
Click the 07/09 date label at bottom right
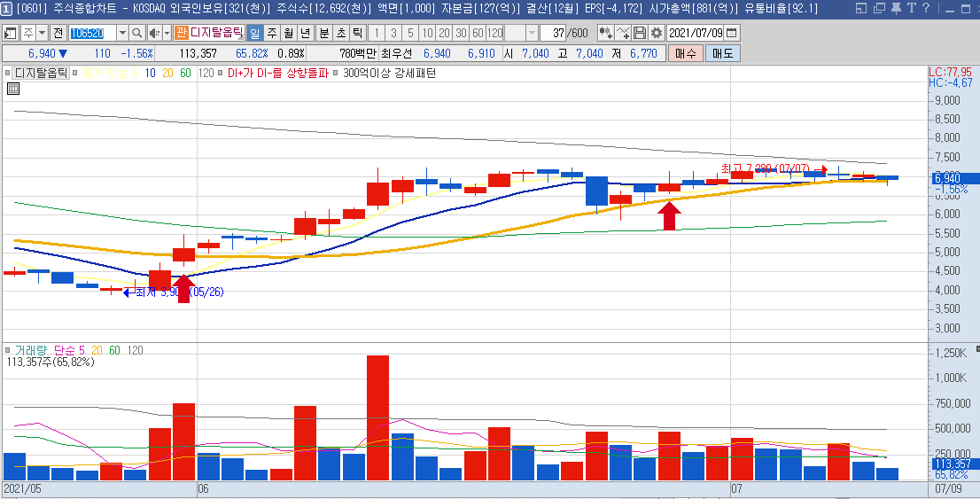point(948,488)
